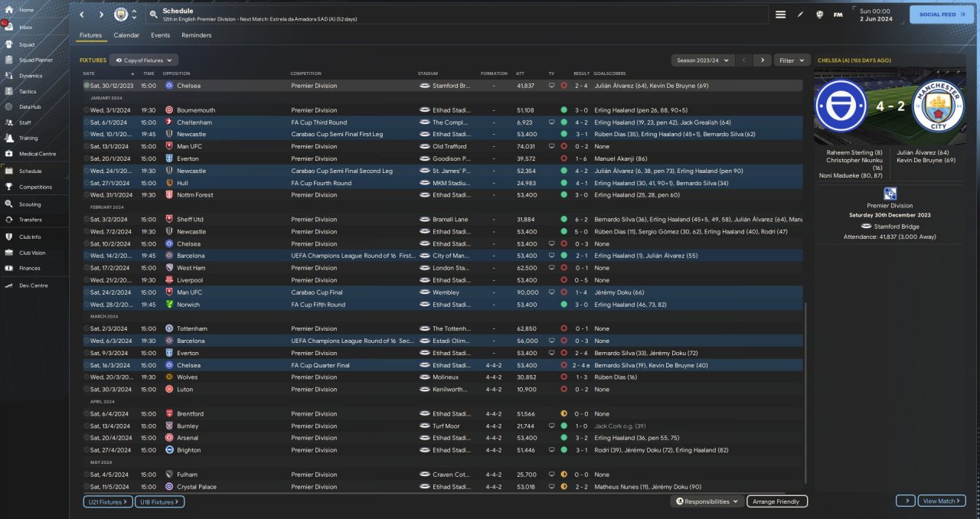980x519 pixels.
Task: Open U18 Fixtures
Action: (x=160, y=501)
